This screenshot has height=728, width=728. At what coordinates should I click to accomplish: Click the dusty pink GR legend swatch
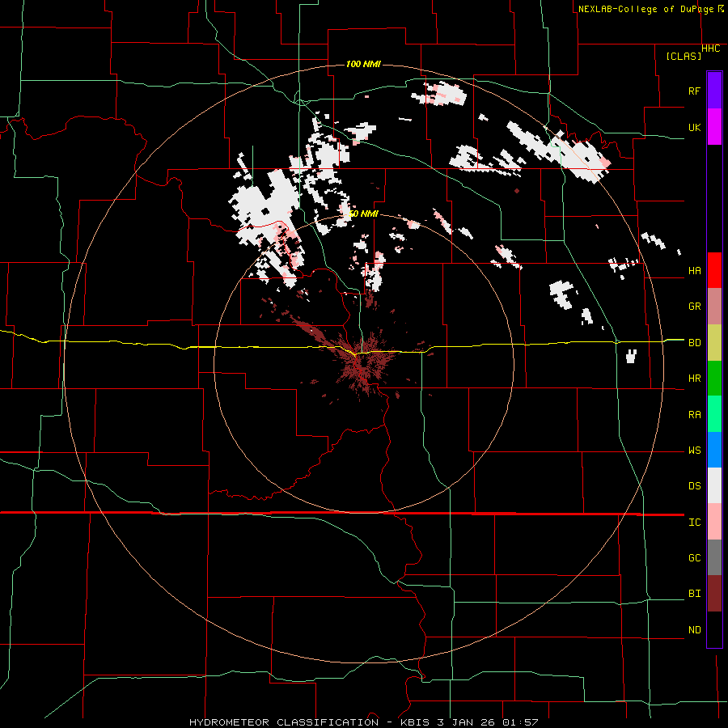pos(714,306)
